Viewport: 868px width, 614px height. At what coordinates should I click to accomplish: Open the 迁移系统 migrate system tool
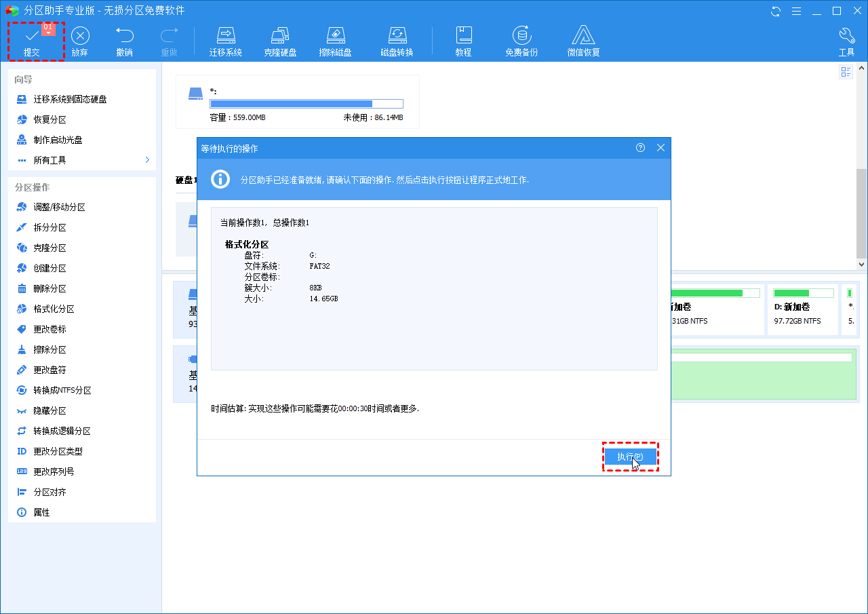226,39
